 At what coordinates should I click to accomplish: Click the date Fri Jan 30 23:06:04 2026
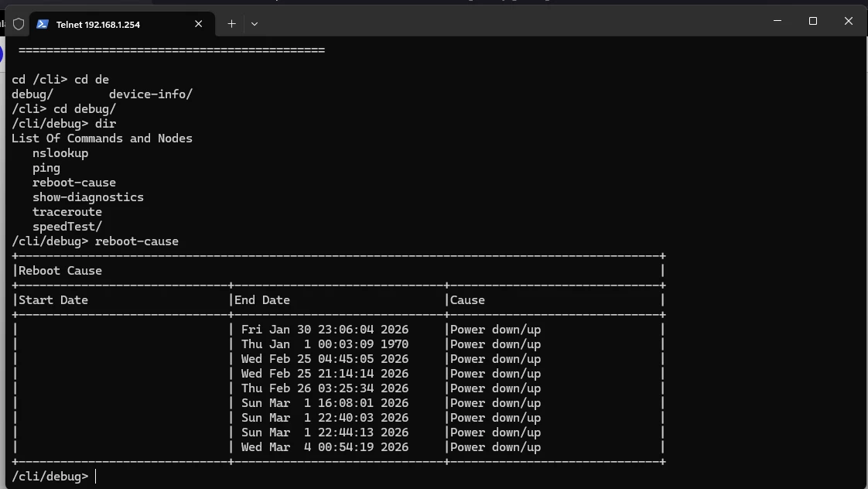point(324,330)
